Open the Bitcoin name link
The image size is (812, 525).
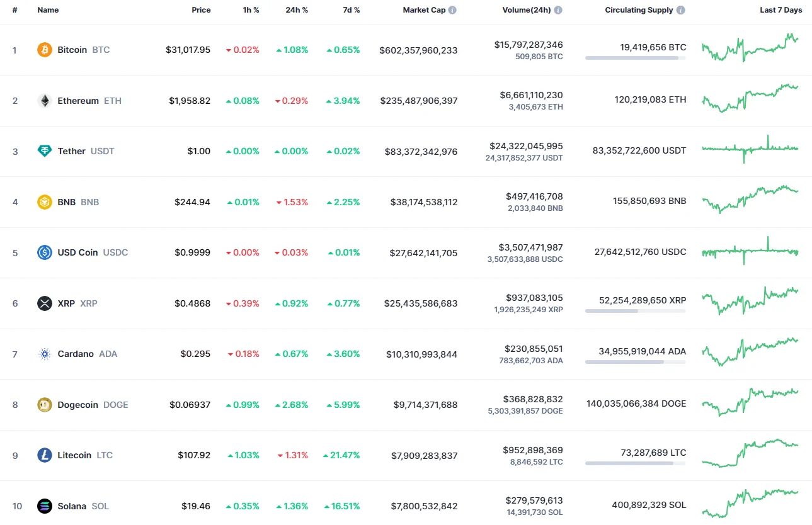(72, 50)
